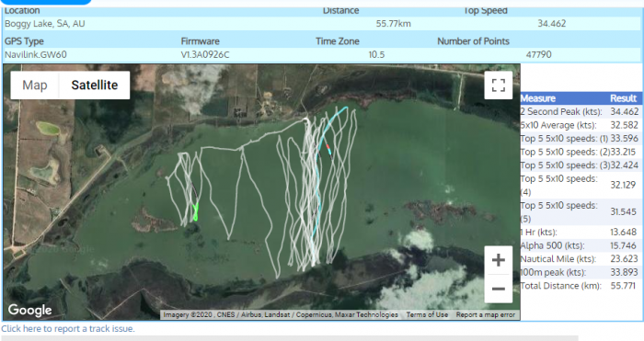Switch to Map view

(x=35, y=85)
